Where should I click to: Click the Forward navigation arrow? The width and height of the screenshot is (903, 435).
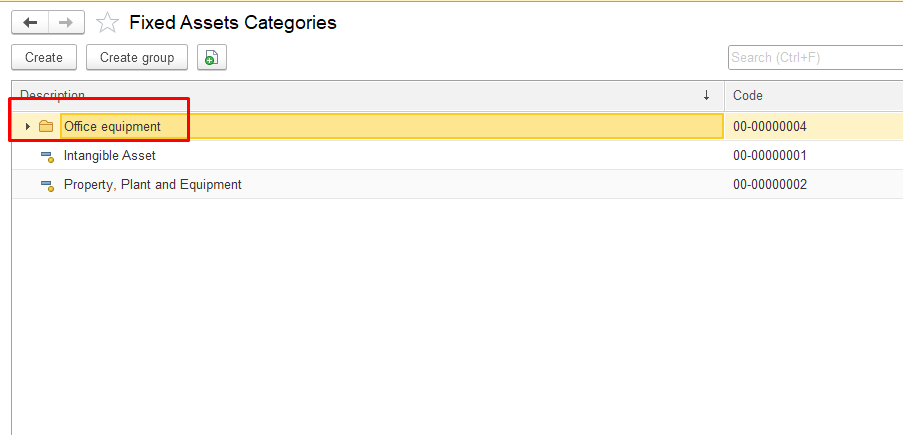(66, 22)
